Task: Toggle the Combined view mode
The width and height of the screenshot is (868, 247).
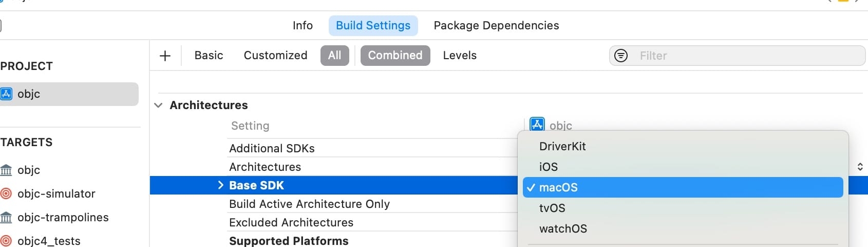Action: (395, 56)
